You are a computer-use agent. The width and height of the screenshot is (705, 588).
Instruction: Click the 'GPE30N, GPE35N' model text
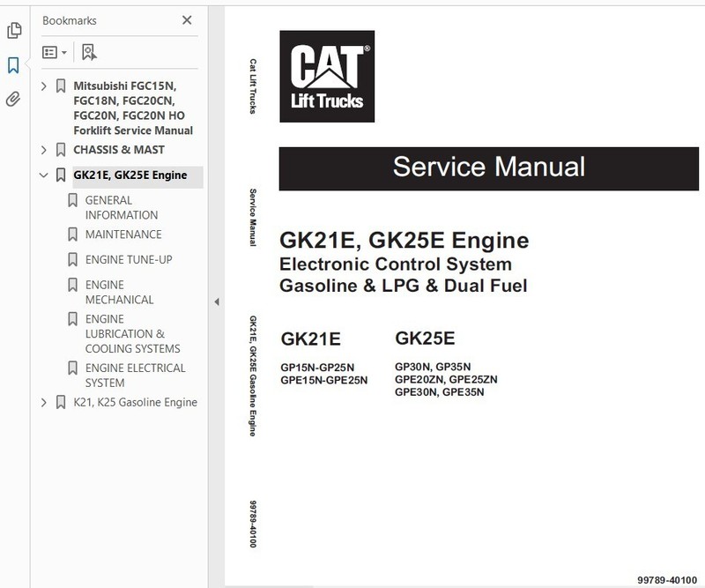coord(440,391)
